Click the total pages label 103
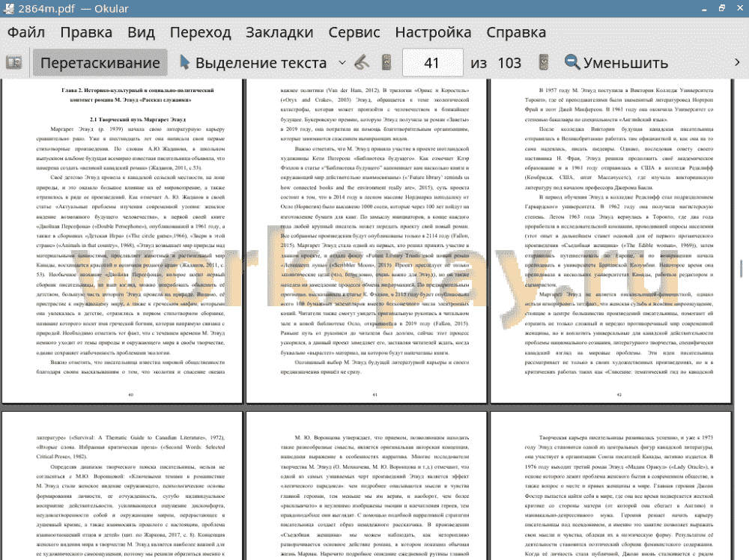Viewport: 749px width, 560px height. pyautogui.click(x=509, y=63)
